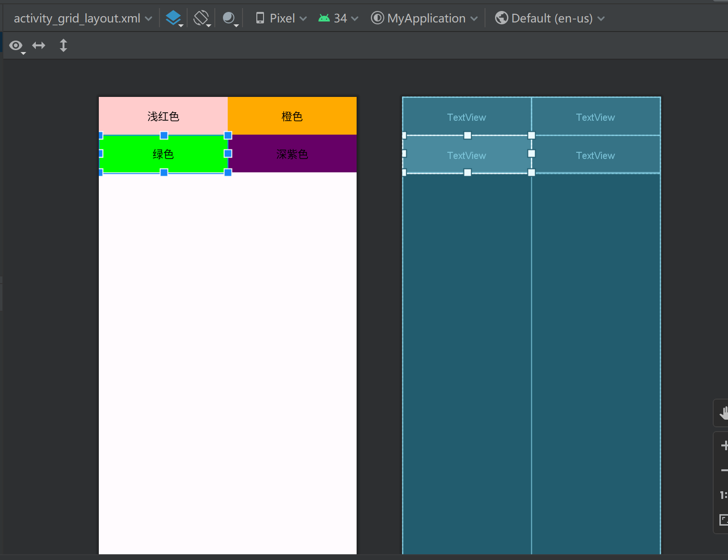Select the 橙色 orange cell

point(292,116)
